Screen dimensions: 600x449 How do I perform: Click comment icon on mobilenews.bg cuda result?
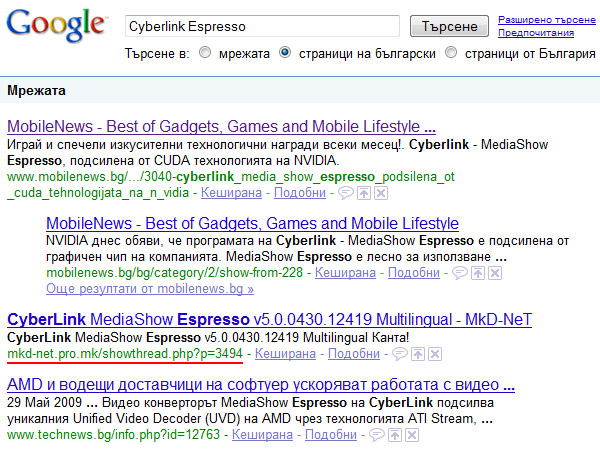[346, 193]
